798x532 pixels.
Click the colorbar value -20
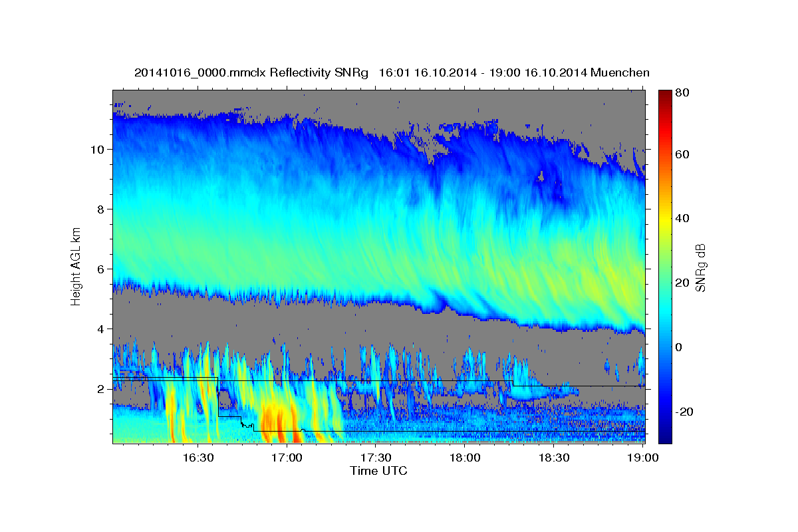685,412
